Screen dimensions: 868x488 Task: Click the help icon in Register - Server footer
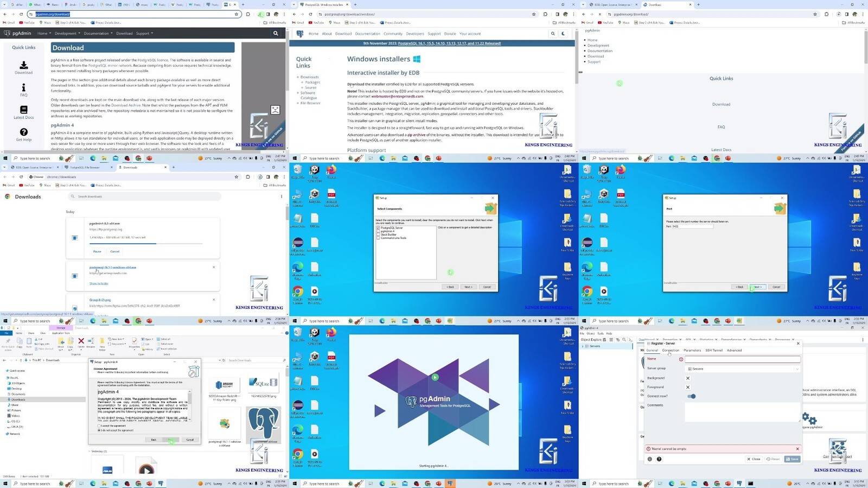coord(659,459)
